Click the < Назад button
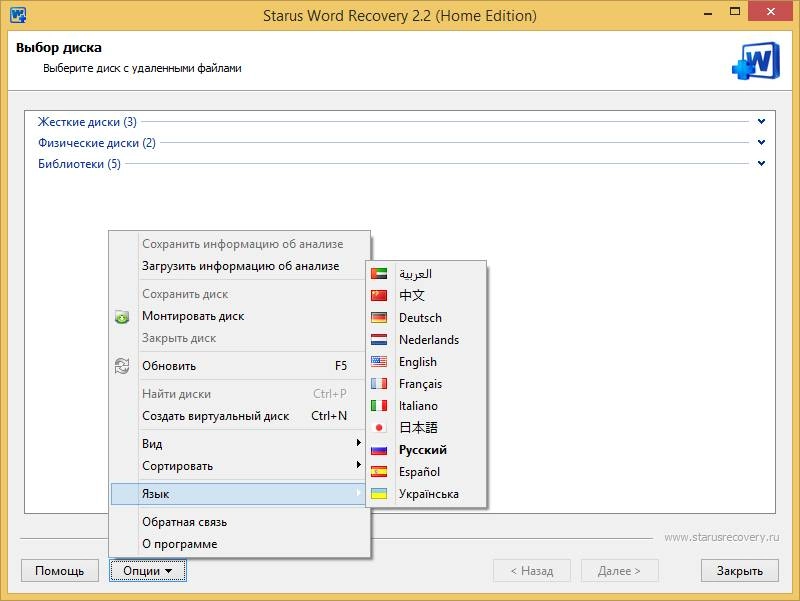Screen dimensions: 800x601 pos(532,570)
